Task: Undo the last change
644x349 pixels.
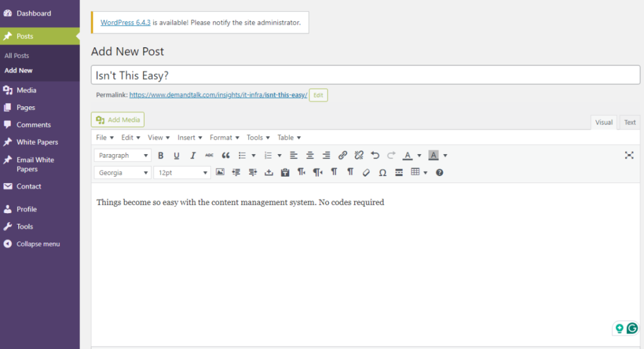Action: [375, 155]
